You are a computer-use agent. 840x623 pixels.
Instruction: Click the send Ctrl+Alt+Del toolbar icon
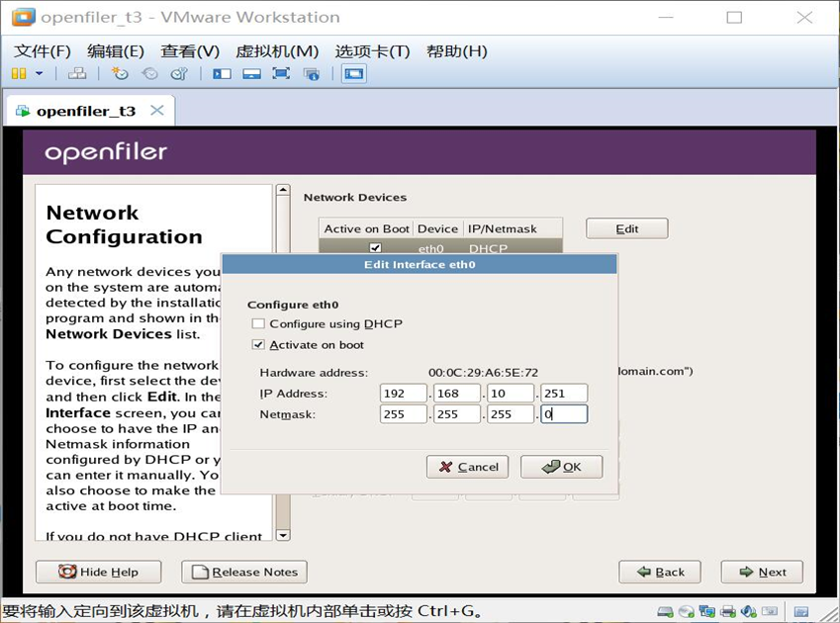click(77, 73)
